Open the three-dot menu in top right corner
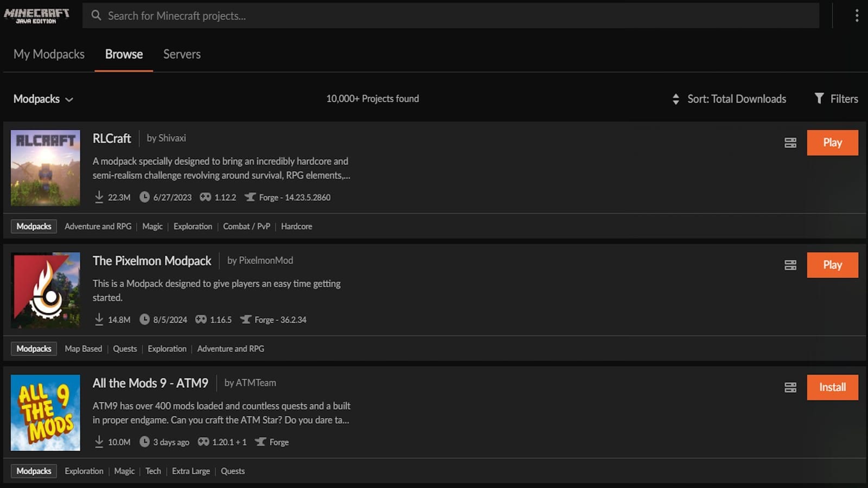The height and width of the screenshot is (488, 868). click(857, 16)
